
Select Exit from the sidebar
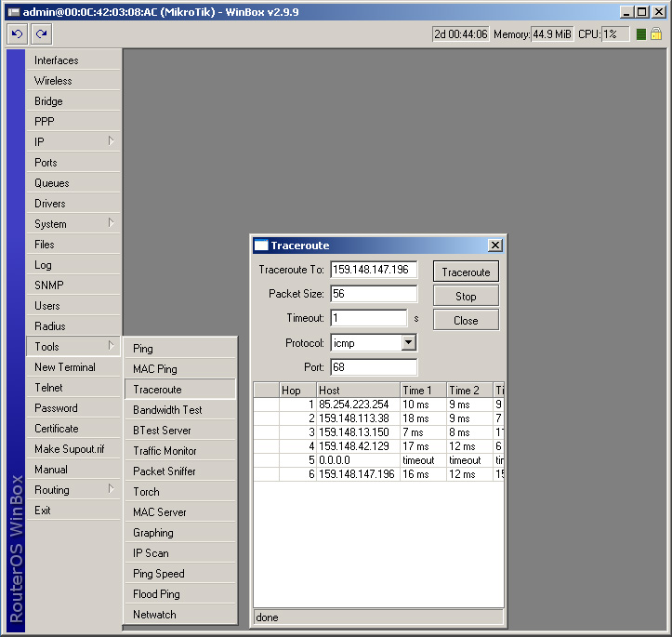click(x=73, y=511)
